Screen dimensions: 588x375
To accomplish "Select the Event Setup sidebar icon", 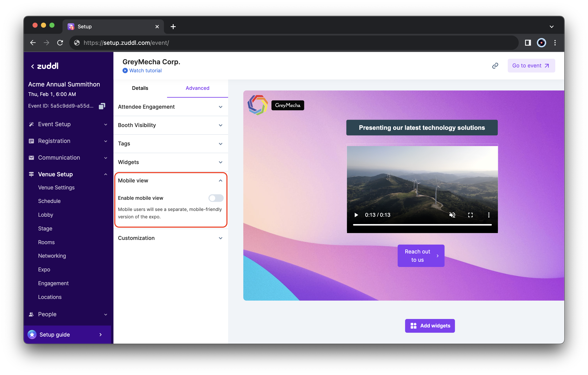I will [x=31, y=124].
